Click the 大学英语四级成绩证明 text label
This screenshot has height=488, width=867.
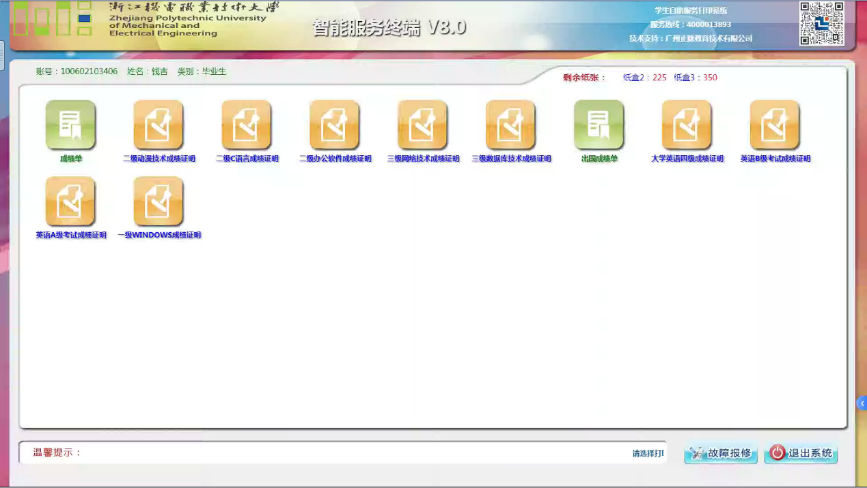pyautogui.click(x=686, y=159)
